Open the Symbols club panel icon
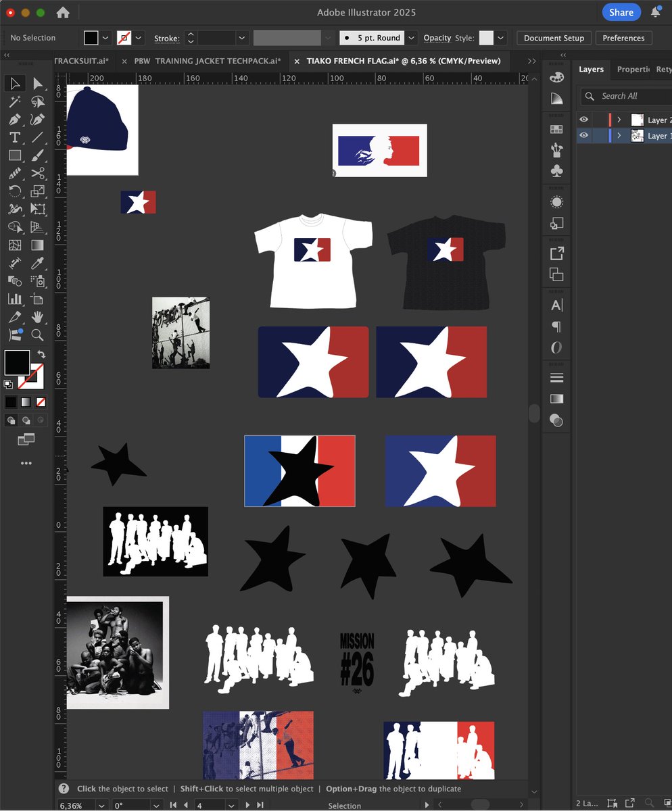 pyautogui.click(x=556, y=171)
